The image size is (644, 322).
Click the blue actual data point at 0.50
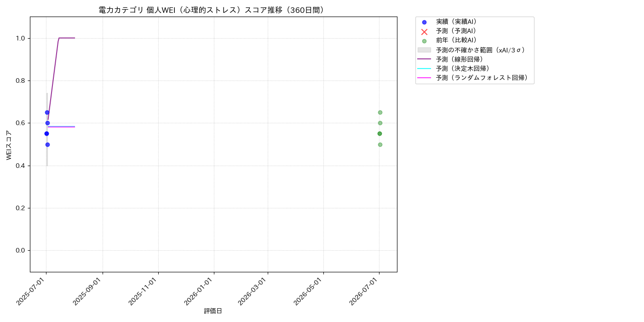tap(47, 144)
